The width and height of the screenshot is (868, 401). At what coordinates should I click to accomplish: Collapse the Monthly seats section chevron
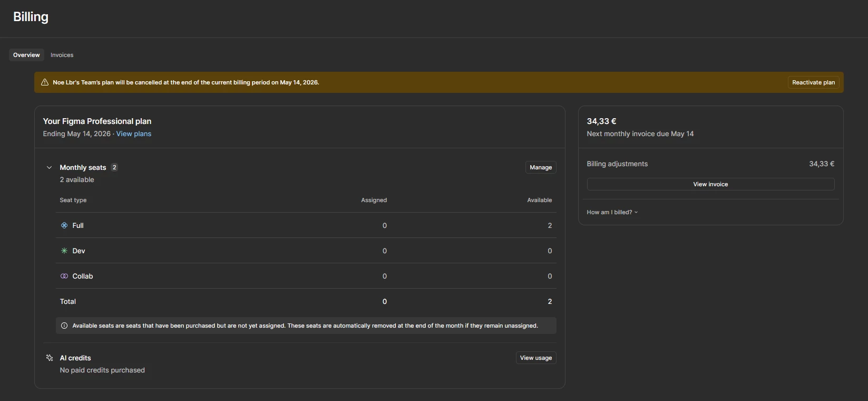50,167
